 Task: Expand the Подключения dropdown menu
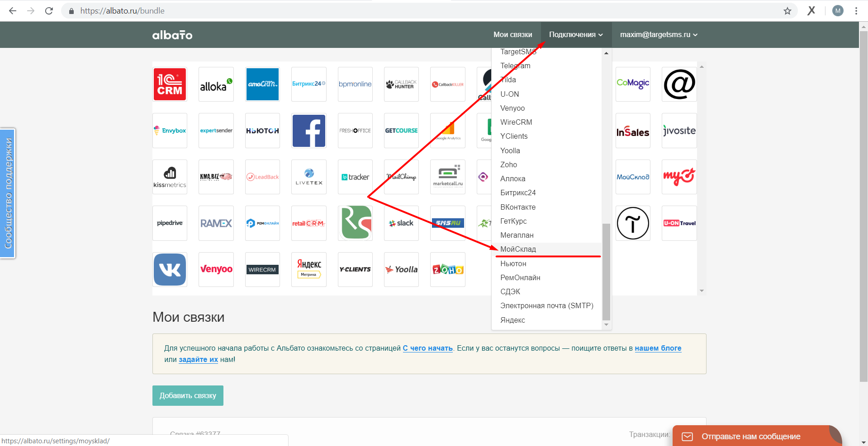pos(576,35)
